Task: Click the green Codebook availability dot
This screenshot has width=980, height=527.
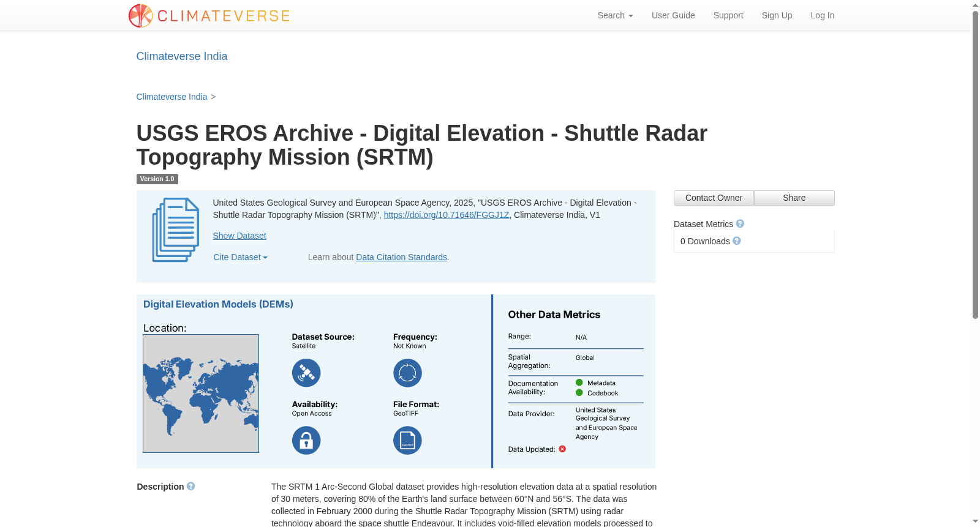Action: [579, 393]
